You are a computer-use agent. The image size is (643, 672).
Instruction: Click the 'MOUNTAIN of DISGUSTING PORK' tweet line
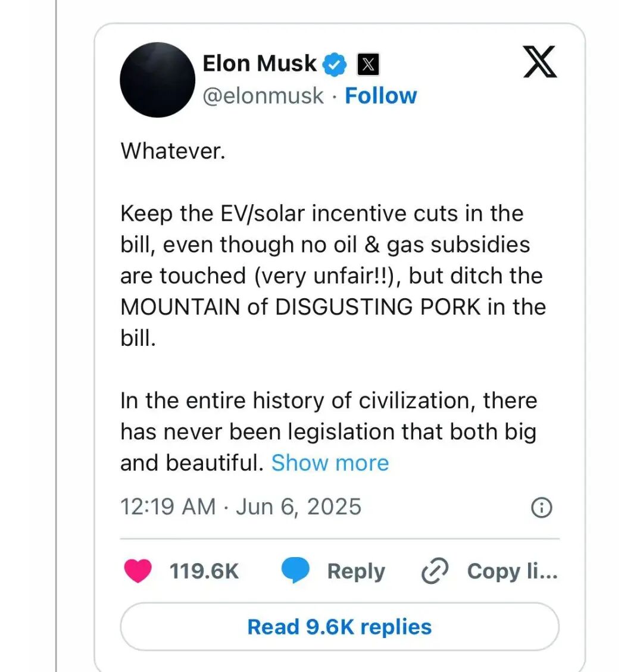[x=333, y=307]
